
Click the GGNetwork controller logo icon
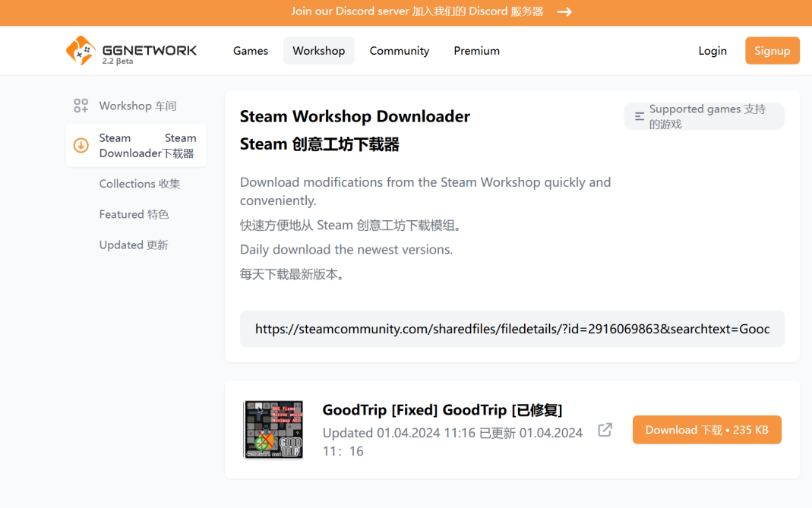pyautogui.click(x=81, y=50)
